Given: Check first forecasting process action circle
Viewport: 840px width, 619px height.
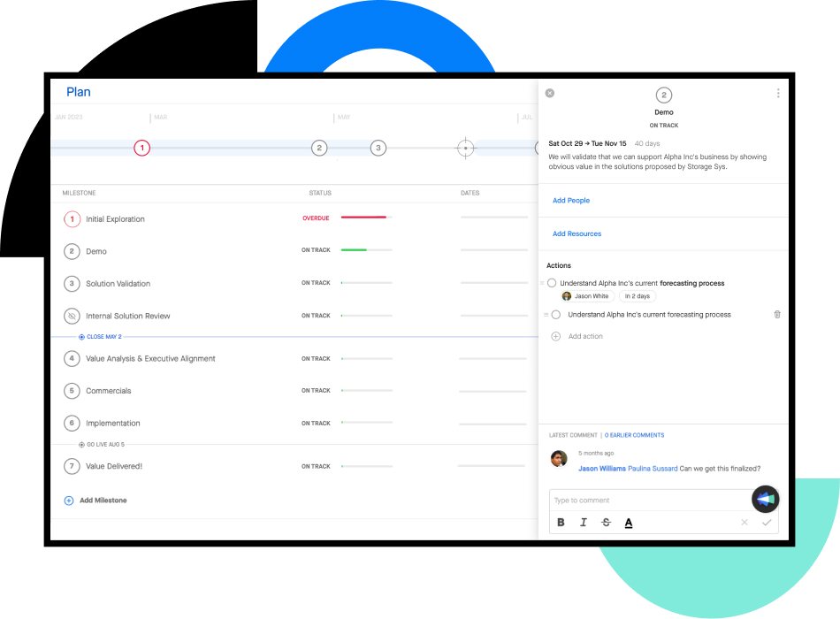Looking at the screenshot, I should tap(552, 283).
